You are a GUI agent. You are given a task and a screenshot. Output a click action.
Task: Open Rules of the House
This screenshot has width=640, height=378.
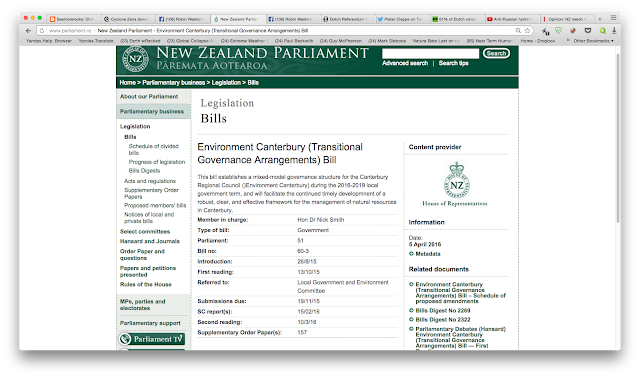(x=146, y=285)
